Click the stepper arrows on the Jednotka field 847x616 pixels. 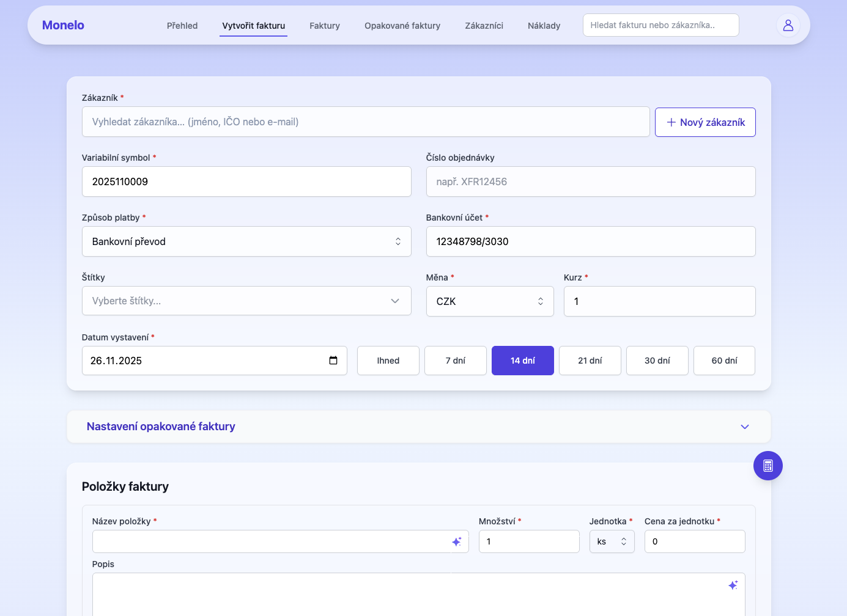(624, 541)
